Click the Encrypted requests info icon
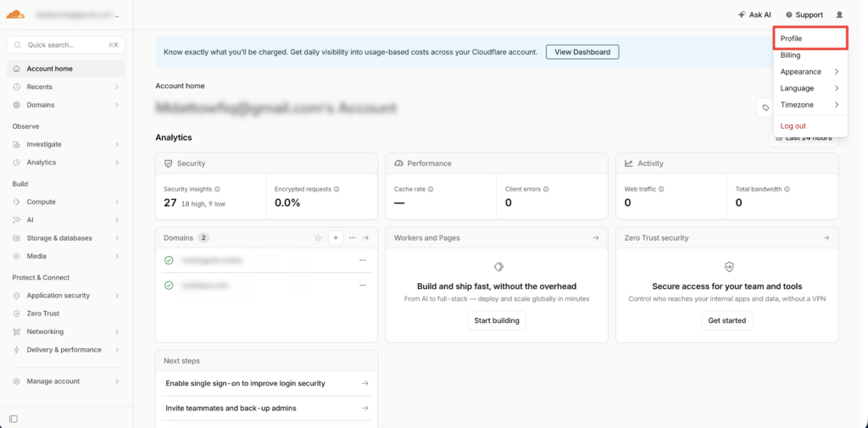This screenshot has width=868, height=428. (x=337, y=189)
